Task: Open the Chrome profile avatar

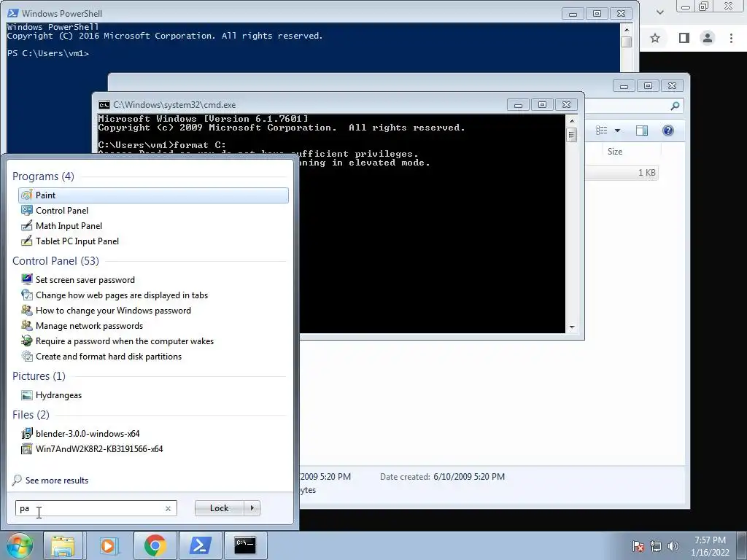Action: point(708,38)
